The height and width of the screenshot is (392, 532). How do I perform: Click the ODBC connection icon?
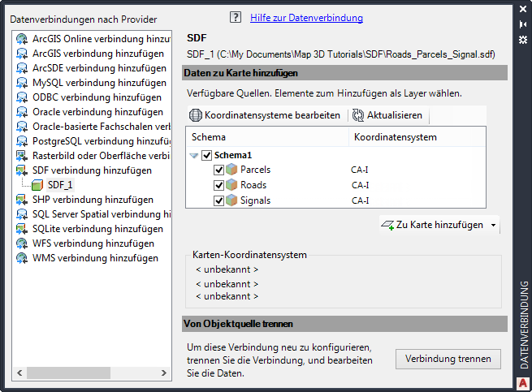(22, 97)
